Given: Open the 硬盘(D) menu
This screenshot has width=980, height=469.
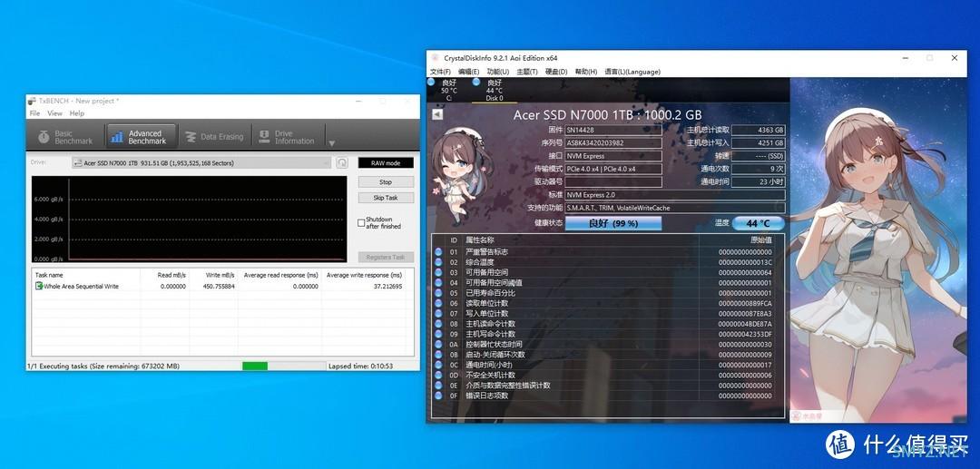Looking at the screenshot, I should [x=556, y=72].
